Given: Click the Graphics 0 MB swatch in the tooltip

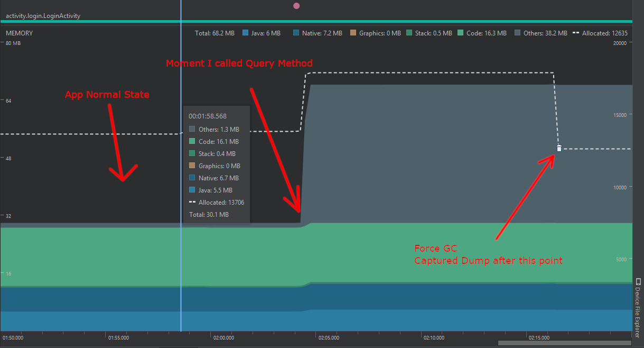Looking at the screenshot, I should [193, 166].
